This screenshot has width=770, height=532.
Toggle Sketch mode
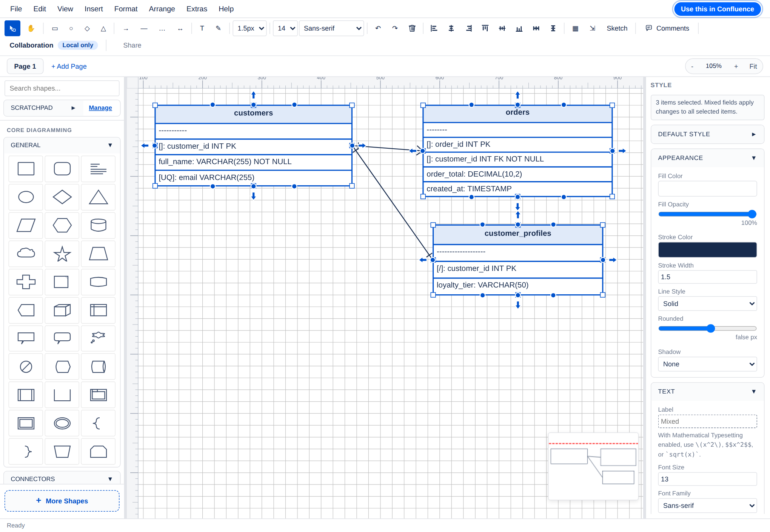point(617,28)
